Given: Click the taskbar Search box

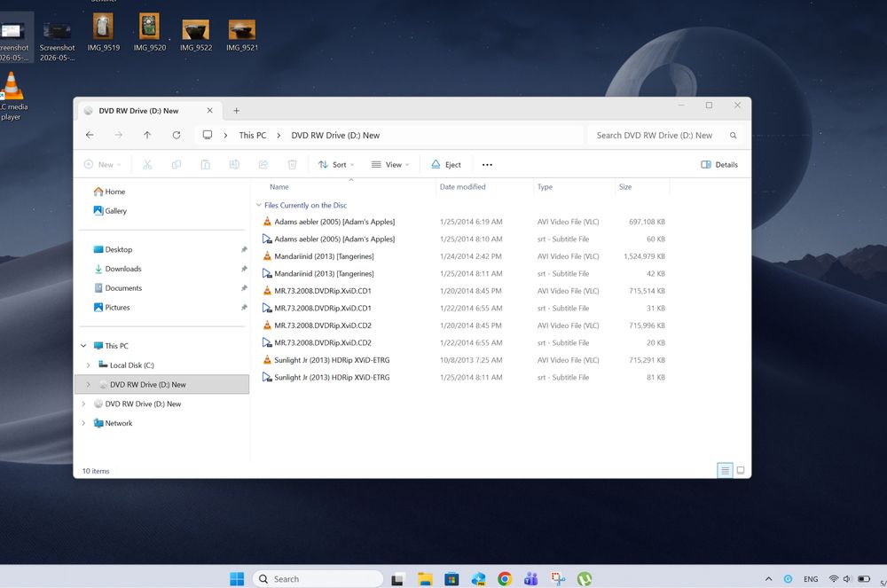Looking at the screenshot, I should (318, 579).
